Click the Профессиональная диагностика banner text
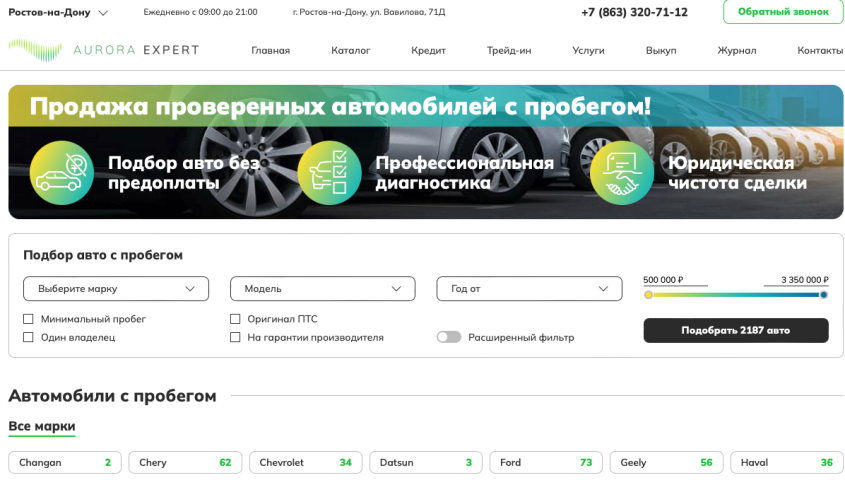This screenshot has width=845, height=480. 465,173
